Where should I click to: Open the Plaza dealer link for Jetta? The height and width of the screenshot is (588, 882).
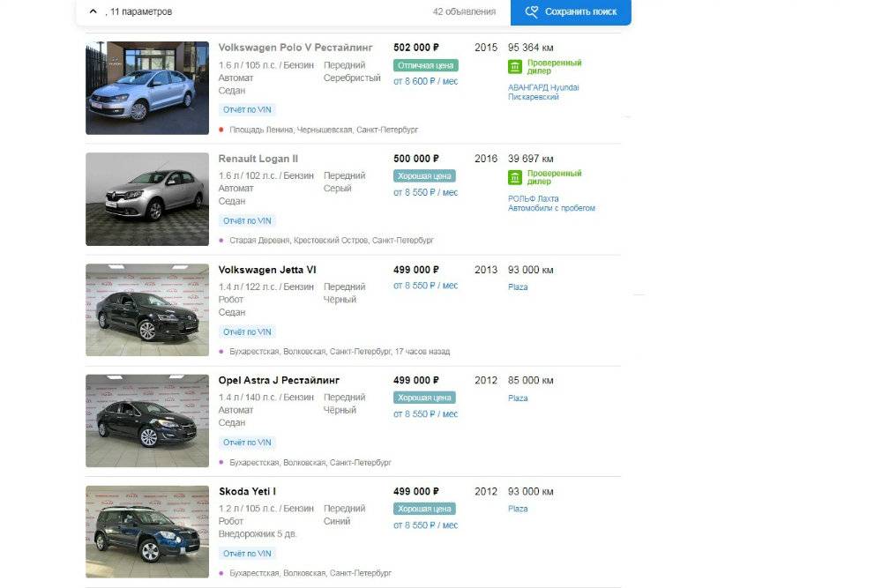[x=518, y=287]
